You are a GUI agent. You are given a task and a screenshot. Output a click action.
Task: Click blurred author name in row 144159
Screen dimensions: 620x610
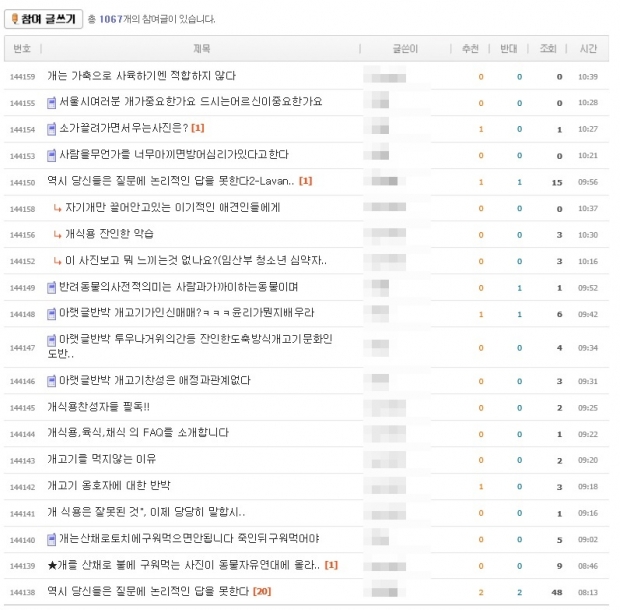385,75
